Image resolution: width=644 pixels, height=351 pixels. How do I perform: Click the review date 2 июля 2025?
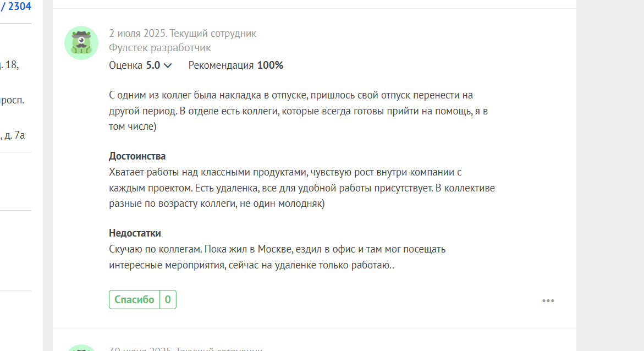pyautogui.click(x=137, y=34)
